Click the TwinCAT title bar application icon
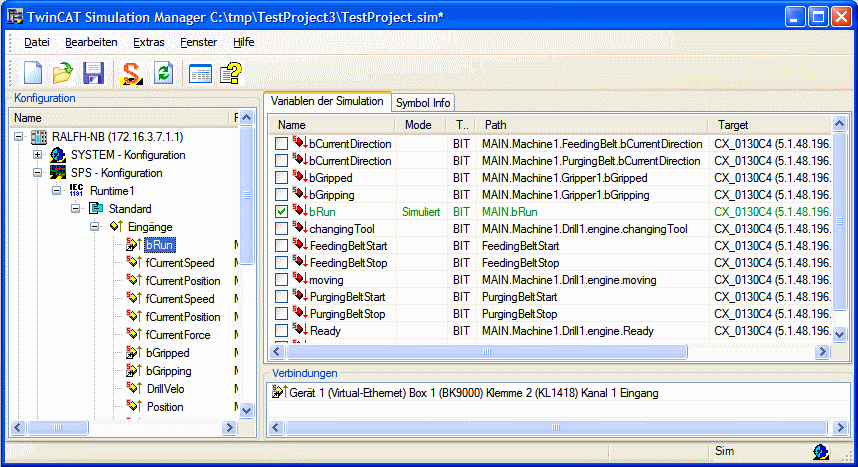The height and width of the screenshot is (467, 858). point(15,16)
